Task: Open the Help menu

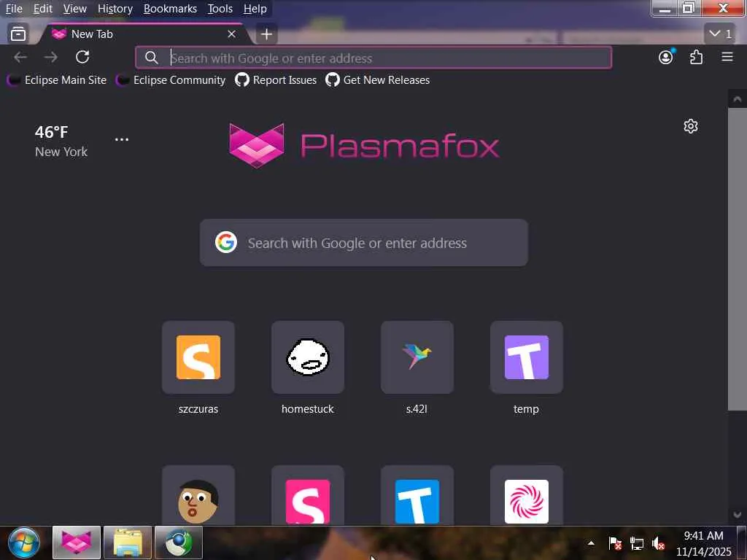Action: 255,9
